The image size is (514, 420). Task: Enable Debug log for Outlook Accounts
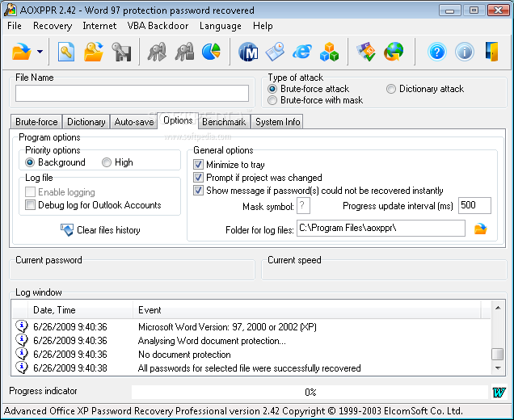click(x=30, y=205)
